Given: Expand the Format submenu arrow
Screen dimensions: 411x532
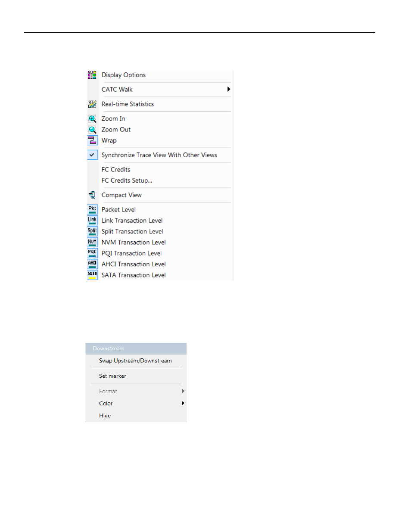Looking at the screenshot, I should (x=183, y=391).
